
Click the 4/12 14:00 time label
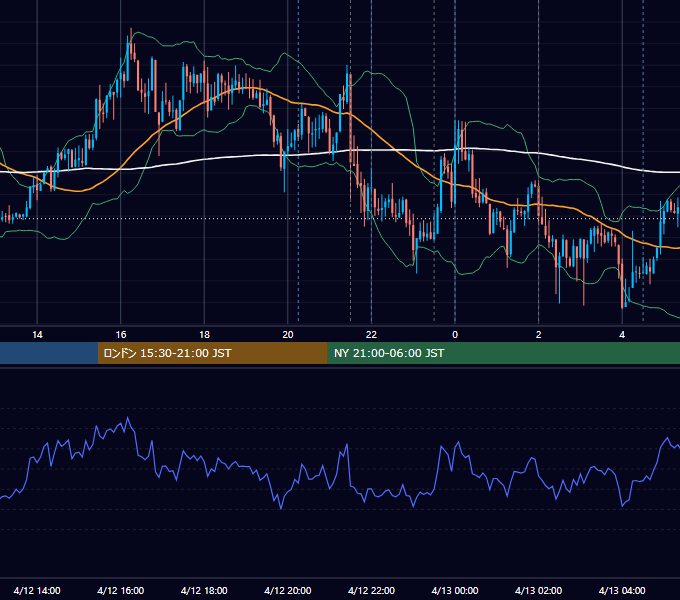[x=37, y=590]
